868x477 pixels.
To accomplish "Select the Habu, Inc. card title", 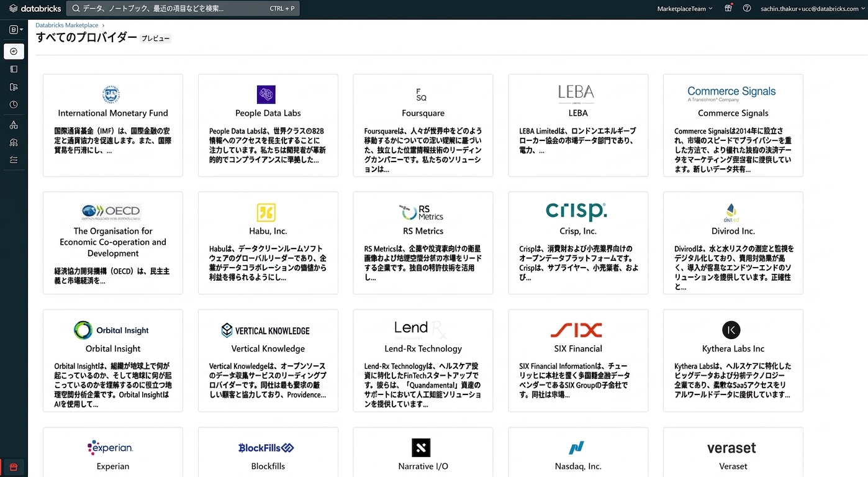I will click(x=268, y=231).
